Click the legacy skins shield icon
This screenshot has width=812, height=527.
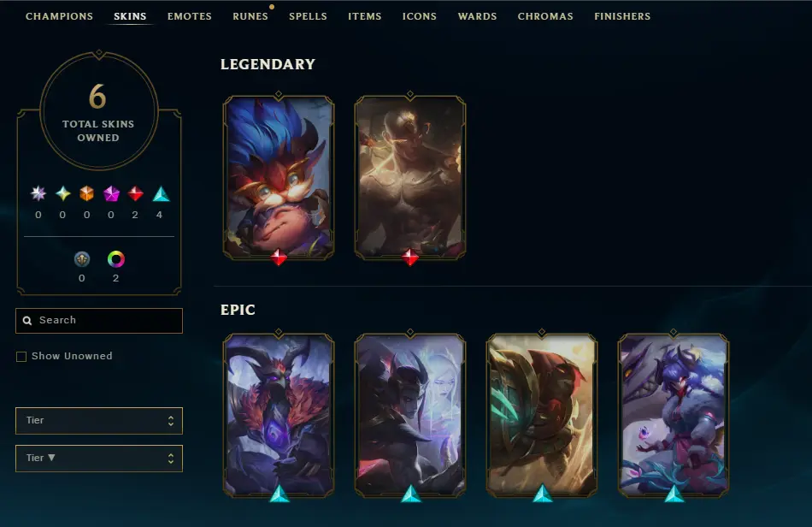(x=82, y=259)
